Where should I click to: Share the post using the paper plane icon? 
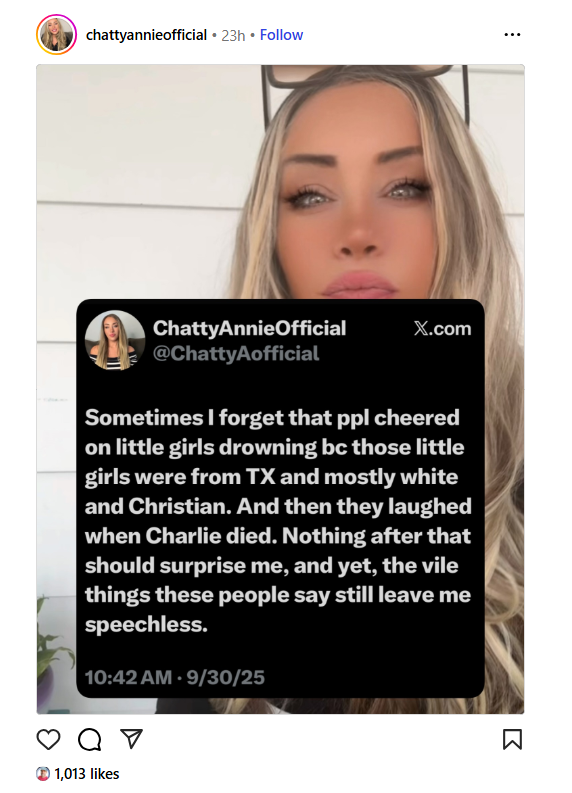[131, 739]
